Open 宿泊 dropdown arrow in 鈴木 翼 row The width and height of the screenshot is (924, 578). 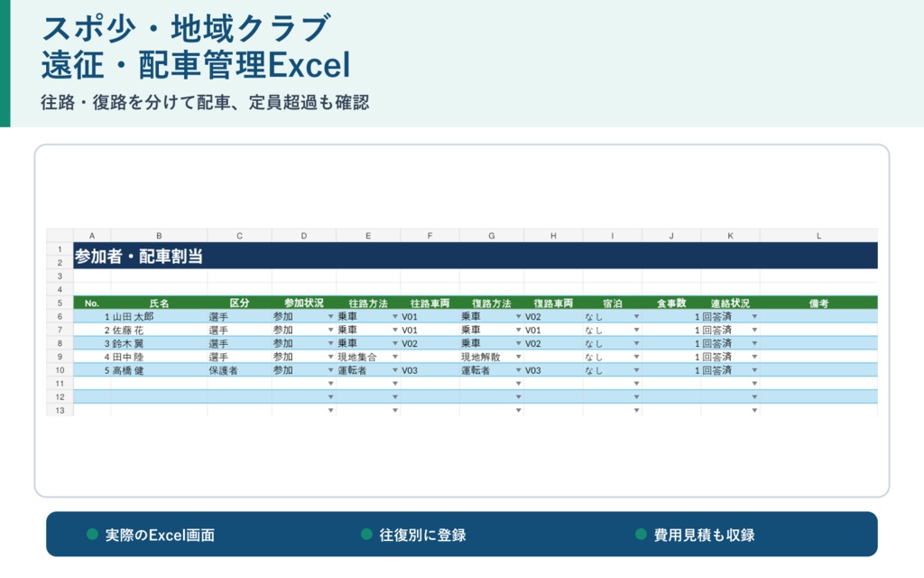point(636,343)
